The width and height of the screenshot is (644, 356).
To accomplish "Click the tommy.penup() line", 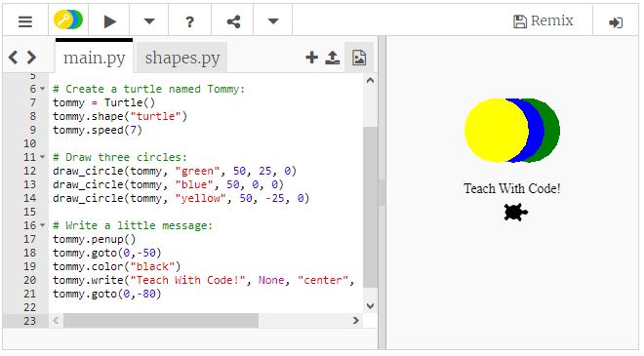I will pos(94,239).
